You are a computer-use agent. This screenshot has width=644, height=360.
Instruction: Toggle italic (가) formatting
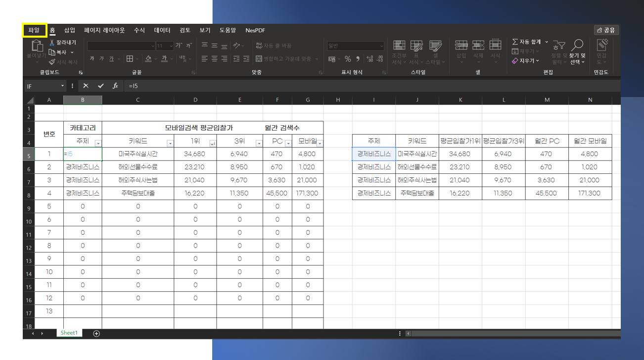pyautogui.click(x=102, y=58)
